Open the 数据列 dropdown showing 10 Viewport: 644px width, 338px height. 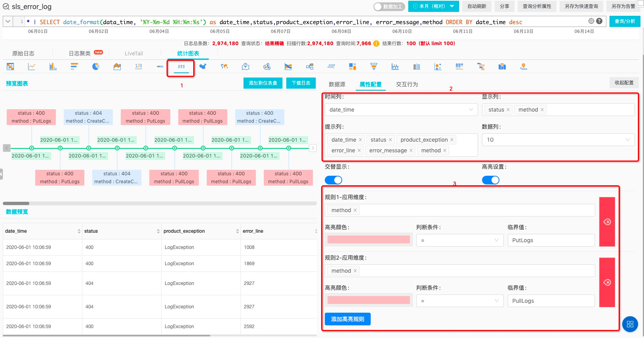point(558,140)
